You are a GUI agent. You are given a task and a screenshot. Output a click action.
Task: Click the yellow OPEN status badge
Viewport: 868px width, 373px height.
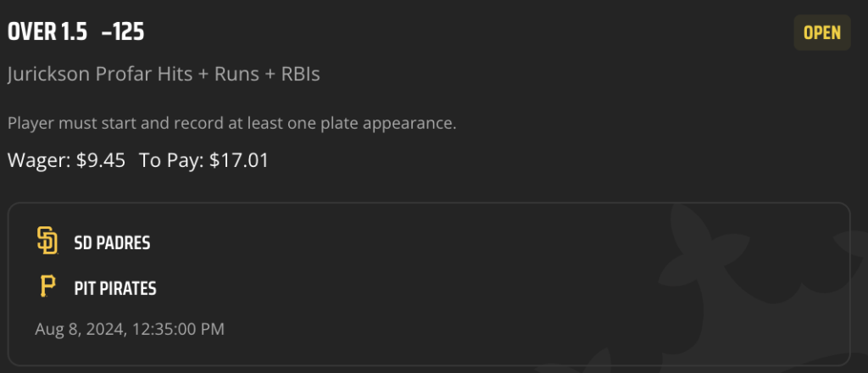[822, 33]
